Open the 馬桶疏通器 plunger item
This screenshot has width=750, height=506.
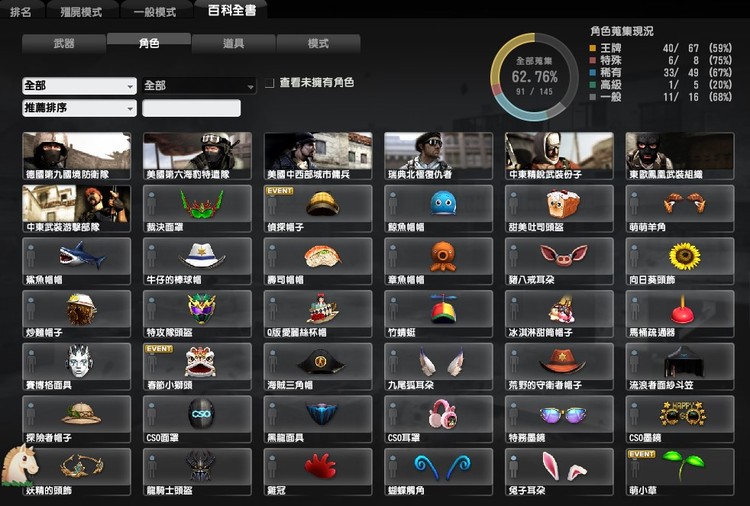680,314
